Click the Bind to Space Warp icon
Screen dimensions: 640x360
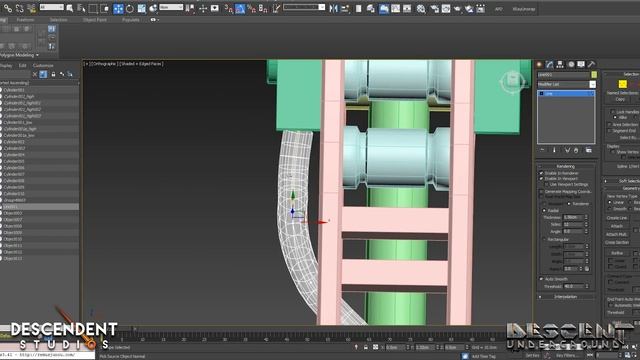click(31, 8)
